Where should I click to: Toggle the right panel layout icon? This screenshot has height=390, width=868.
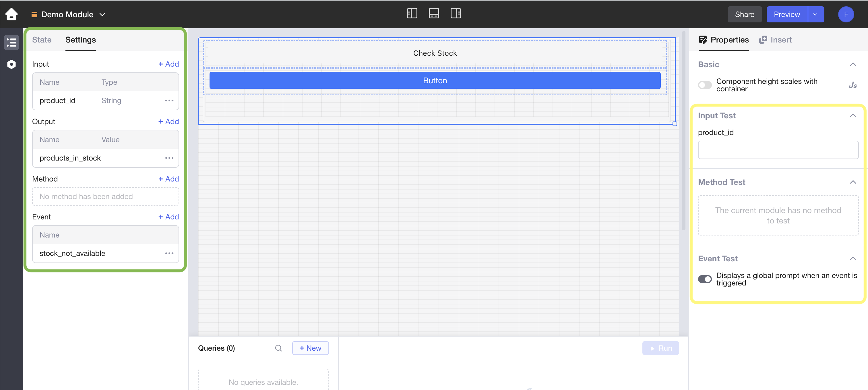[x=456, y=13]
